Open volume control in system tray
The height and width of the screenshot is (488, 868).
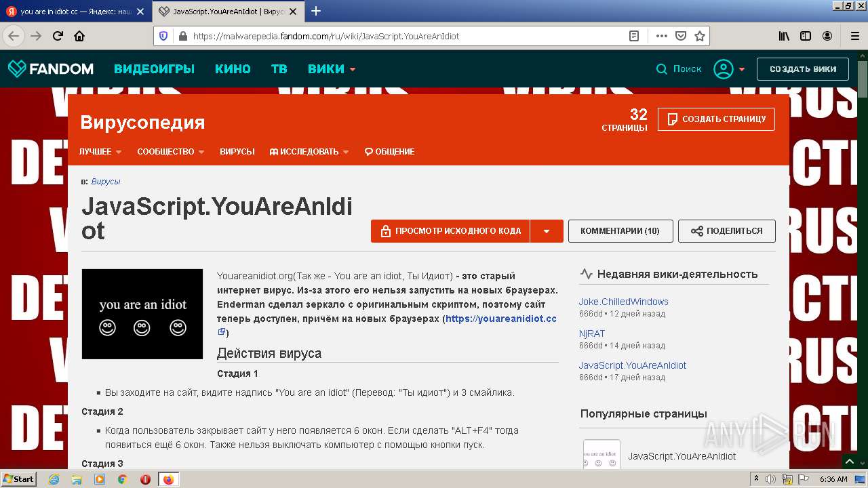(x=770, y=479)
